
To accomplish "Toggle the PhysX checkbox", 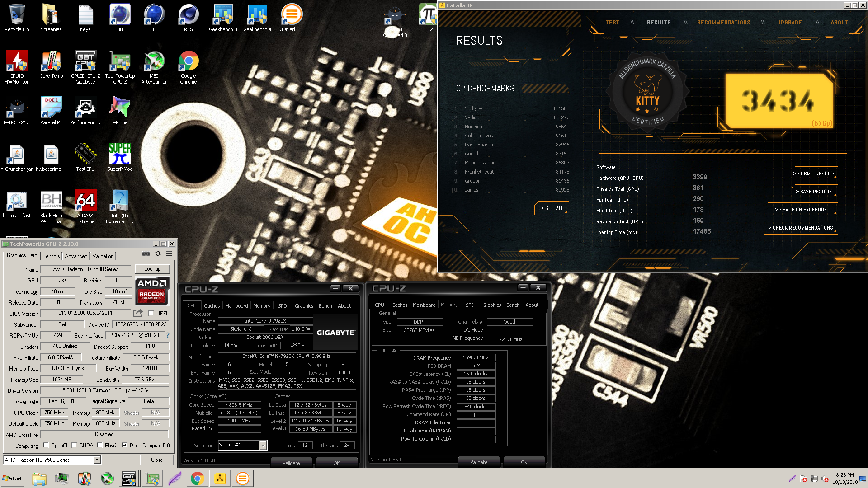I will 99,446.
